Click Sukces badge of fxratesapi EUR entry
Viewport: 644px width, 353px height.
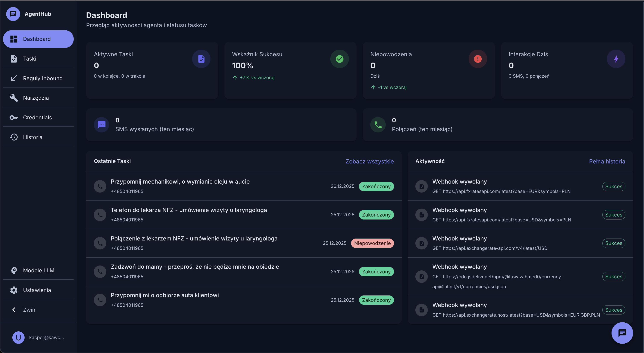click(614, 186)
